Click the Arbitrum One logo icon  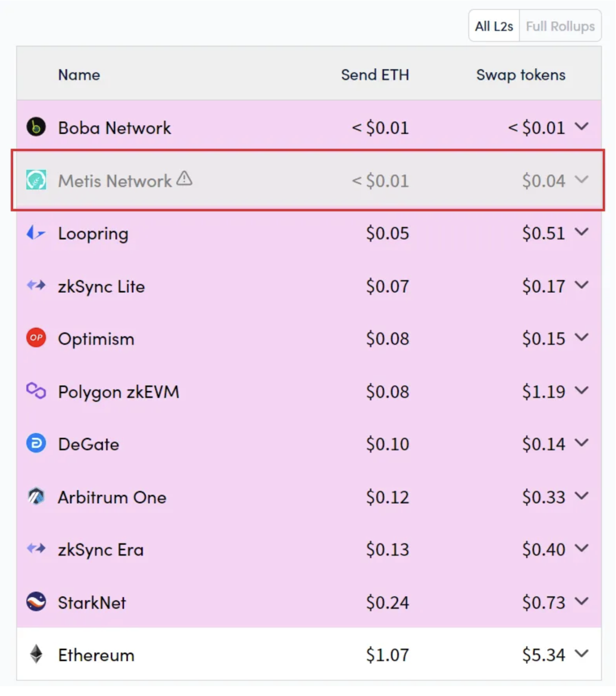coord(36,497)
